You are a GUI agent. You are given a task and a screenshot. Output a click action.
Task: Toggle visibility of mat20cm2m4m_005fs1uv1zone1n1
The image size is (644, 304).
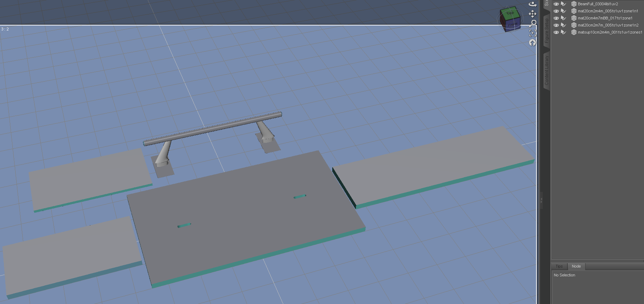click(556, 11)
